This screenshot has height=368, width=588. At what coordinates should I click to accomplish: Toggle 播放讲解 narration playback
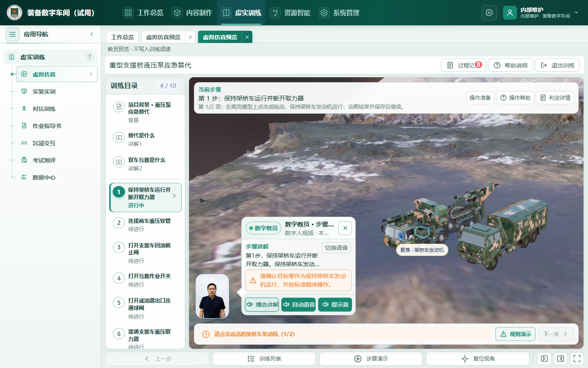pos(262,305)
